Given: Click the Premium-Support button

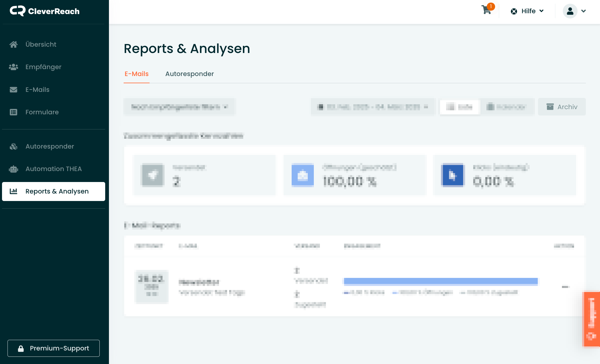Looking at the screenshot, I should tap(54, 348).
